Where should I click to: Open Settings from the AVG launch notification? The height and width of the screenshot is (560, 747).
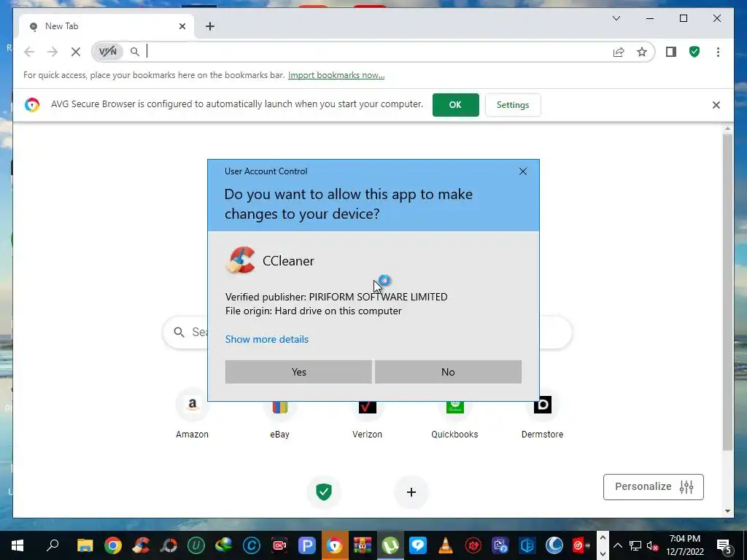(x=513, y=105)
